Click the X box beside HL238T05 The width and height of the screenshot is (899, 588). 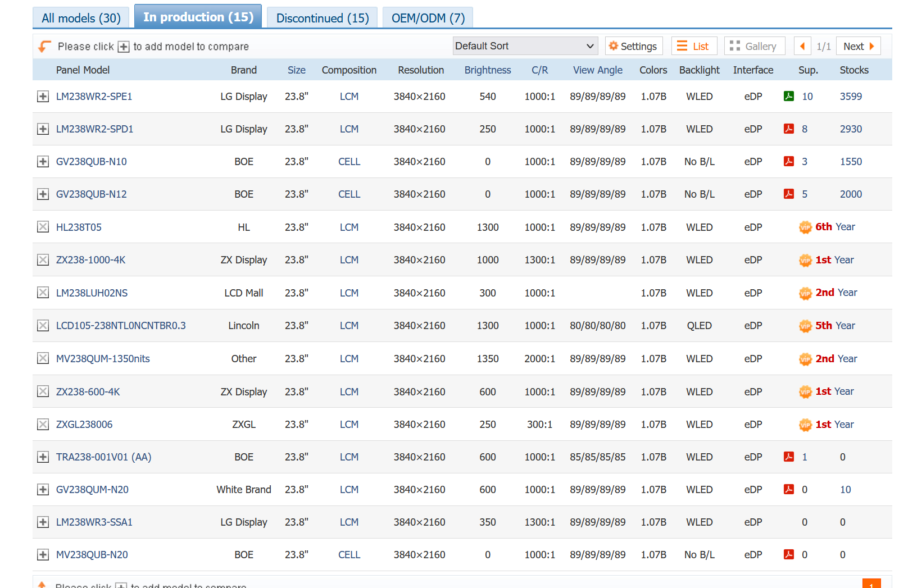pos(43,227)
